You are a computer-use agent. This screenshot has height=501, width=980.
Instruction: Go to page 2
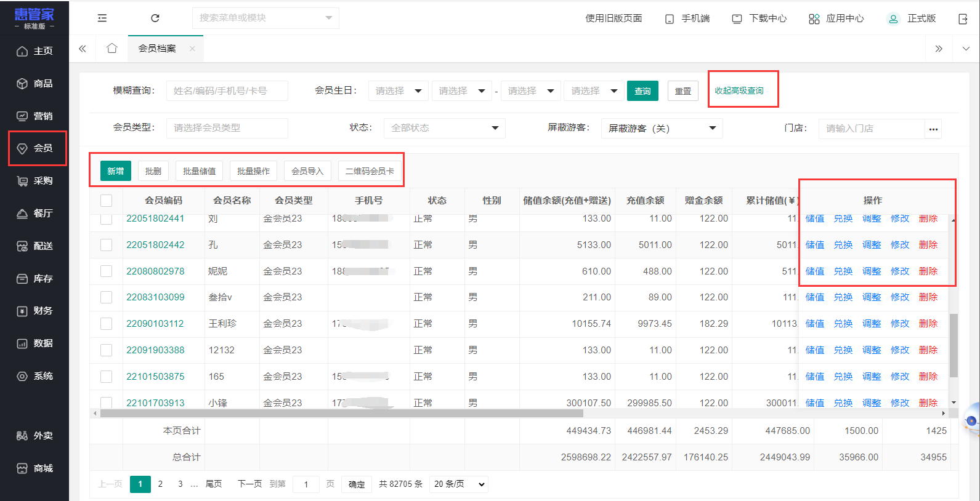point(160,484)
